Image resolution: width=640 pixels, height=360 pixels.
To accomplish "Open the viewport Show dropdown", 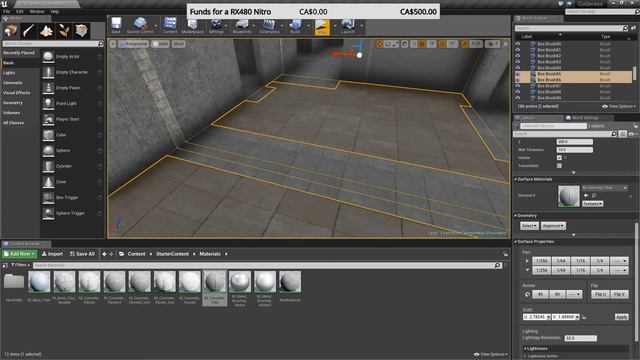I will (178, 44).
